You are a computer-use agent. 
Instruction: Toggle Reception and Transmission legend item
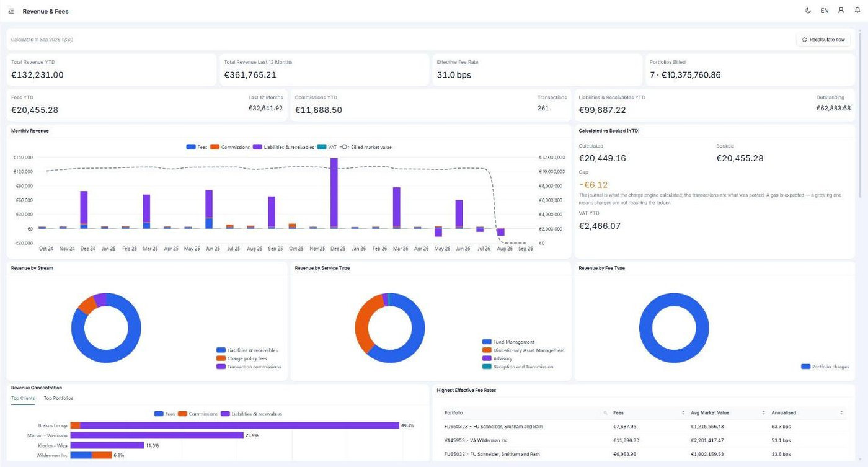pyautogui.click(x=518, y=367)
